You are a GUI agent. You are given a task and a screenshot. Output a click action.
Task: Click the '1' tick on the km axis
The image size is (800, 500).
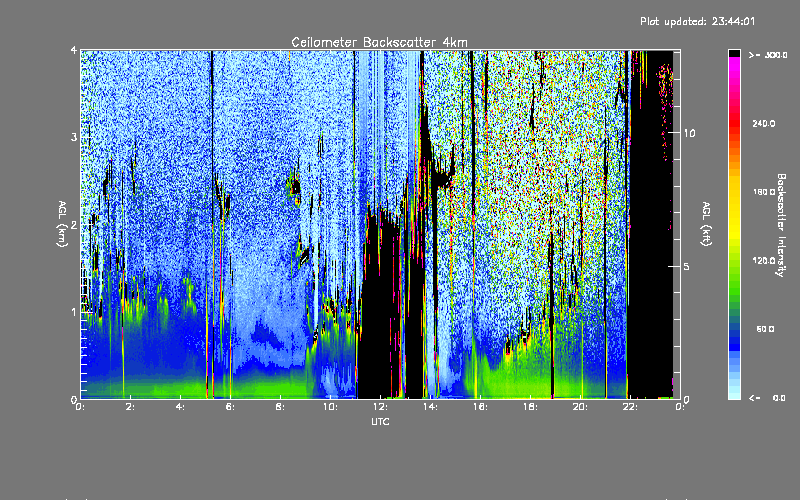pos(74,312)
